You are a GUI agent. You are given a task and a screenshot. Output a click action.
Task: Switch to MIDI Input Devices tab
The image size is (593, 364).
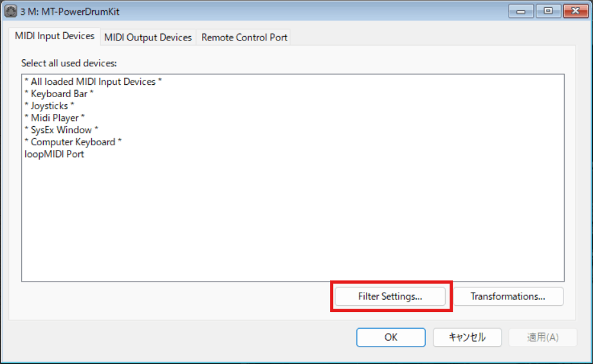(55, 36)
